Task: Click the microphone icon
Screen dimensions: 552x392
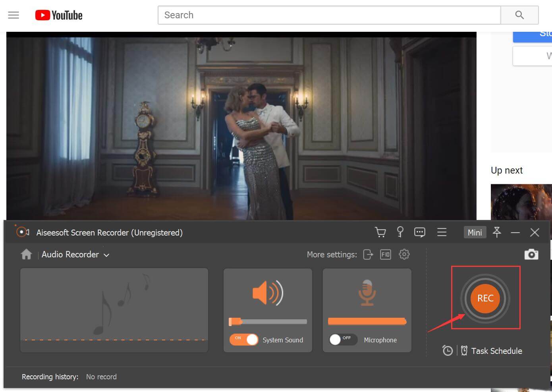Action: point(367,293)
